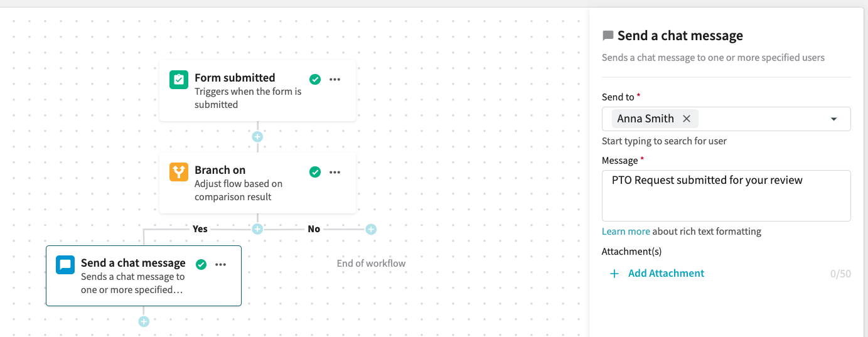Screen dimensions: 868x337
Task: Open the Learn more formatting link
Action: [626, 232]
